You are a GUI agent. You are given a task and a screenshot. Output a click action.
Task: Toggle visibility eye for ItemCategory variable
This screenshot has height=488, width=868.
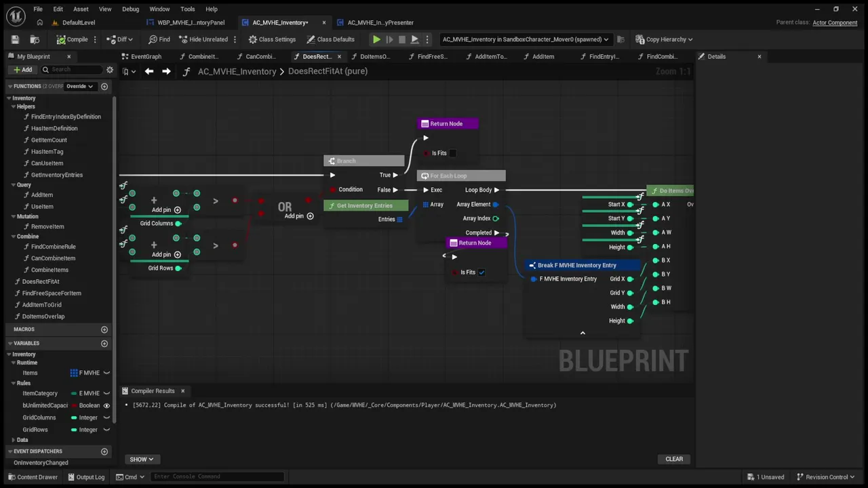coord(106,393)
